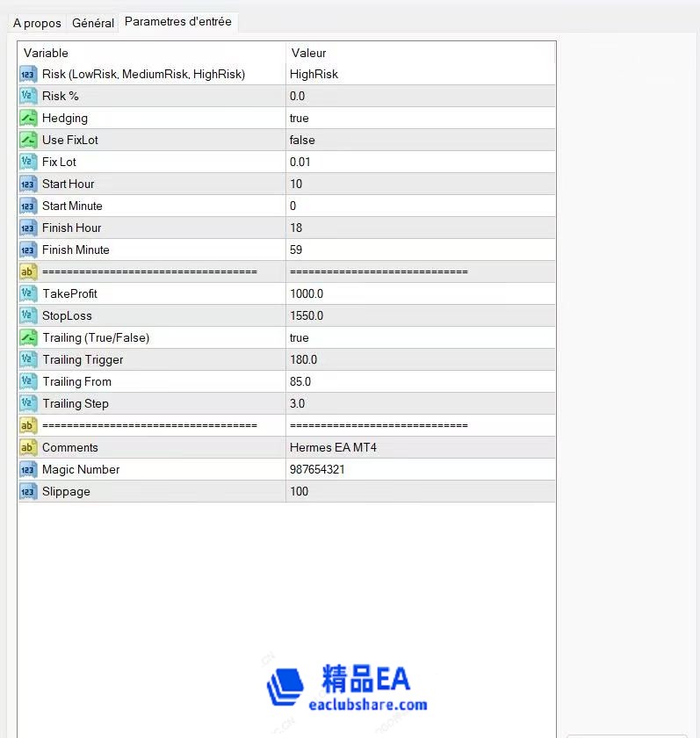Select the Magic Number value 987654321
This screenshot has height=738, width=700.
tap(421, 470)
